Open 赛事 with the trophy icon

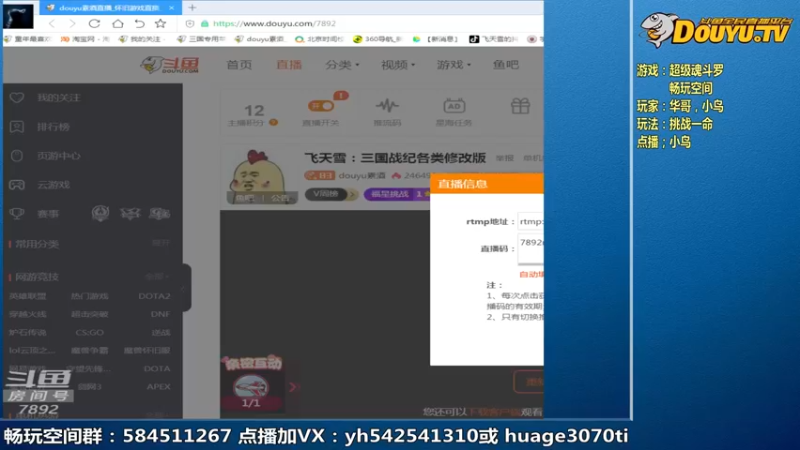point(34,214)
